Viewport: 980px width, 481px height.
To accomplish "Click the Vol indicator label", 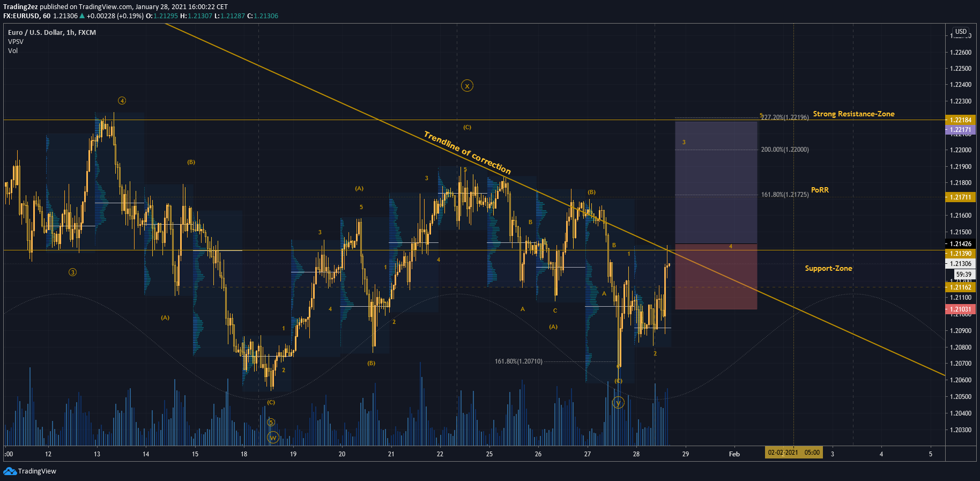I will [13, 50].
